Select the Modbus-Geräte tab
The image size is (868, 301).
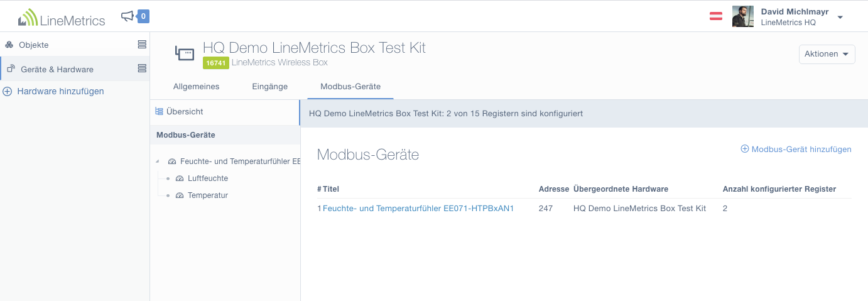tap(350, 87)
